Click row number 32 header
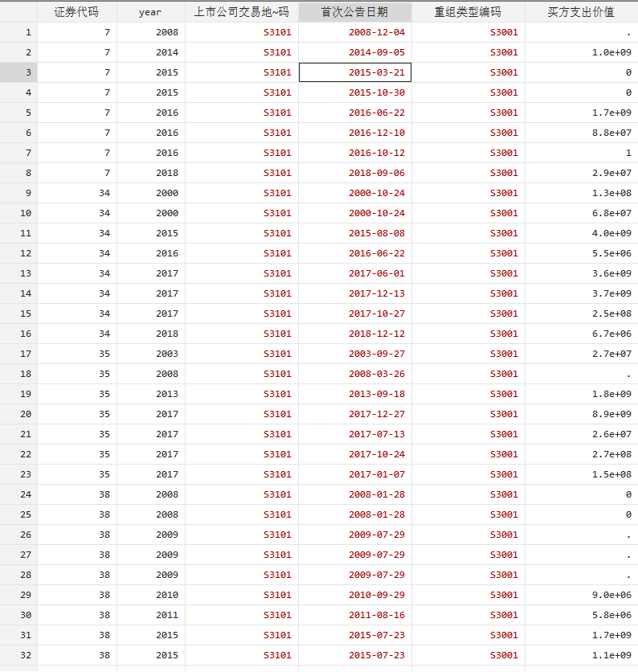638x672 pixels. tap(18, 655)
